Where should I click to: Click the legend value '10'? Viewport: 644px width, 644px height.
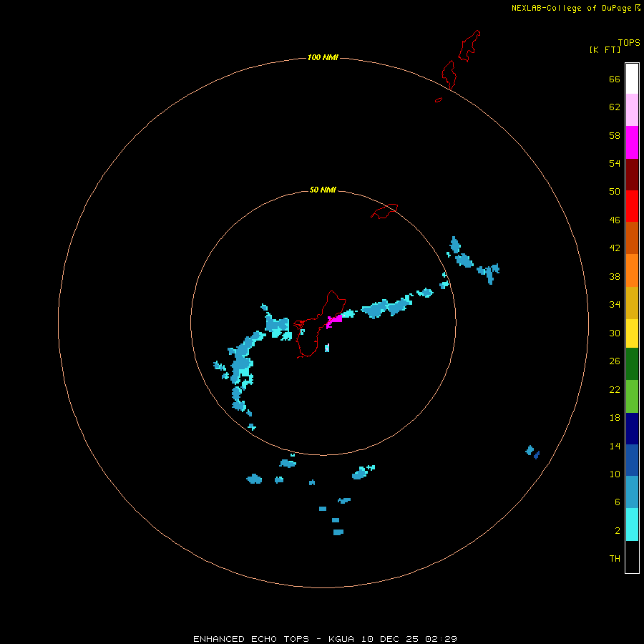point(615,474)
